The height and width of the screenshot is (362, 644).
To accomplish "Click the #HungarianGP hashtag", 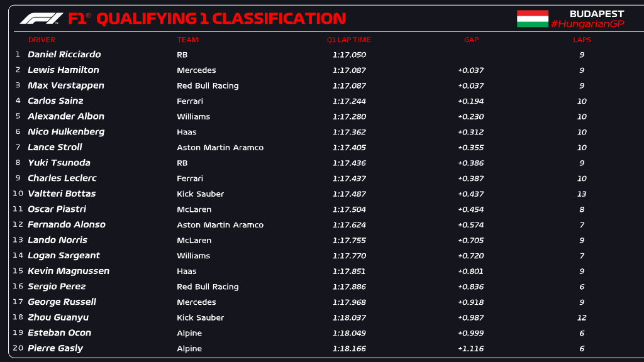I will coord(587,24).
